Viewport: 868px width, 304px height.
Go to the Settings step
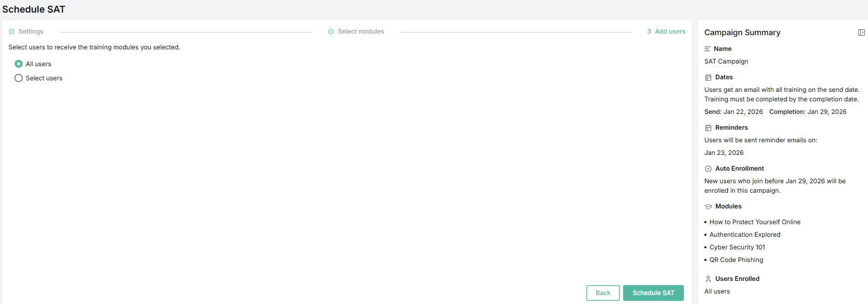(31, 32)
